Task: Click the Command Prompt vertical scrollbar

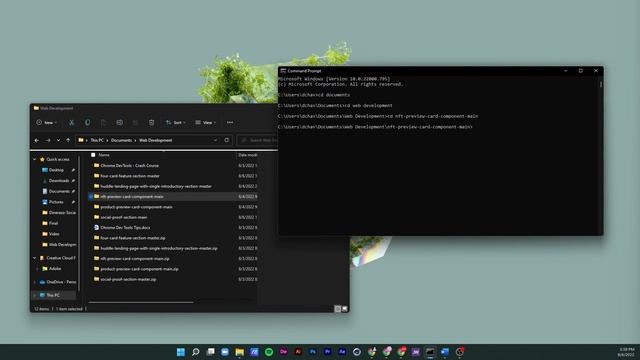Action: [600, 84]
